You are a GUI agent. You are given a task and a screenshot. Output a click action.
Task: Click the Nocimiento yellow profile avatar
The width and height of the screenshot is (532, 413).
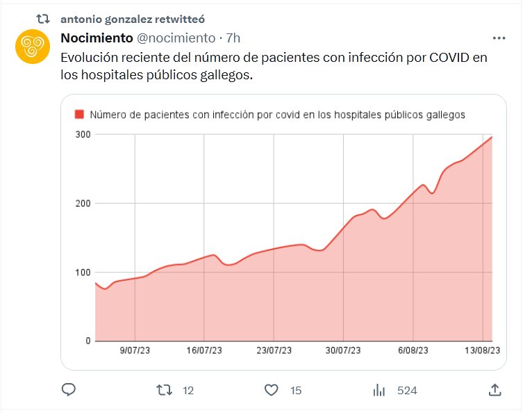point(31,47)
